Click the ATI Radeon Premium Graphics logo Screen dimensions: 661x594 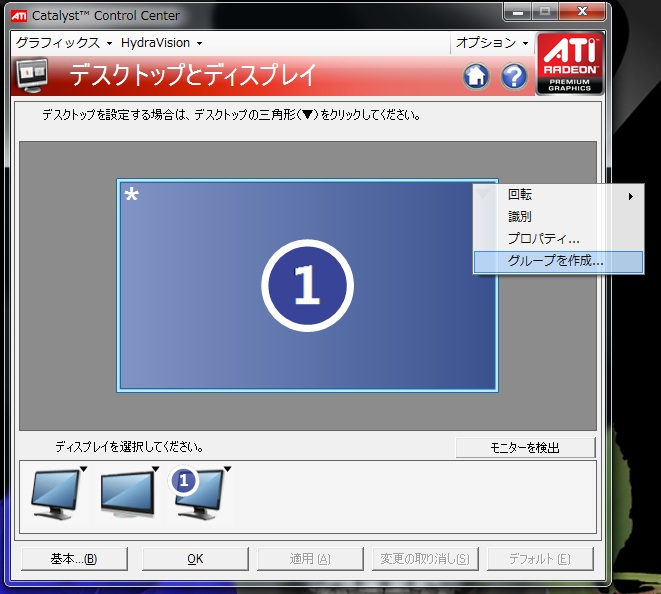[x=570, y=63]
